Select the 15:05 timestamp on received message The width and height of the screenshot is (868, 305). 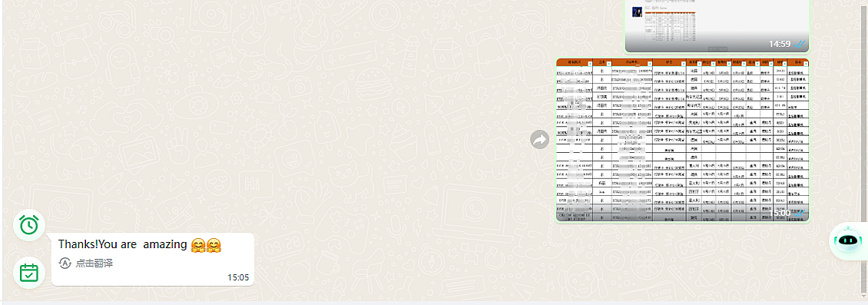coord(238,277)
